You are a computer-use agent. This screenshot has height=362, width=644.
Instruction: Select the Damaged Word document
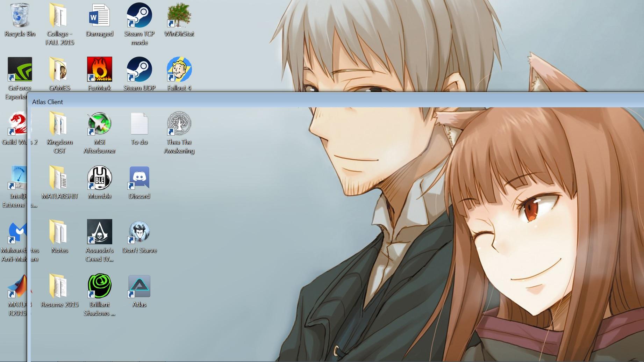pyautogui.click(x=99, y=16)
